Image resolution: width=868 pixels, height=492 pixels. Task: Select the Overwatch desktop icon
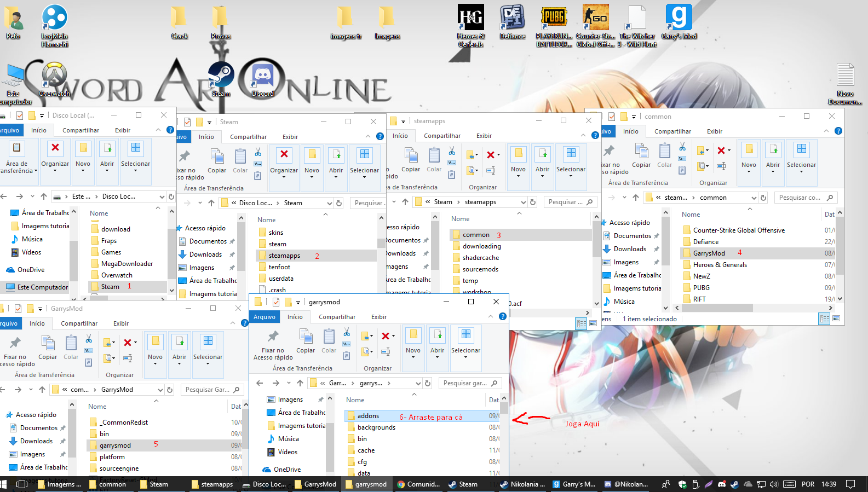55,79
